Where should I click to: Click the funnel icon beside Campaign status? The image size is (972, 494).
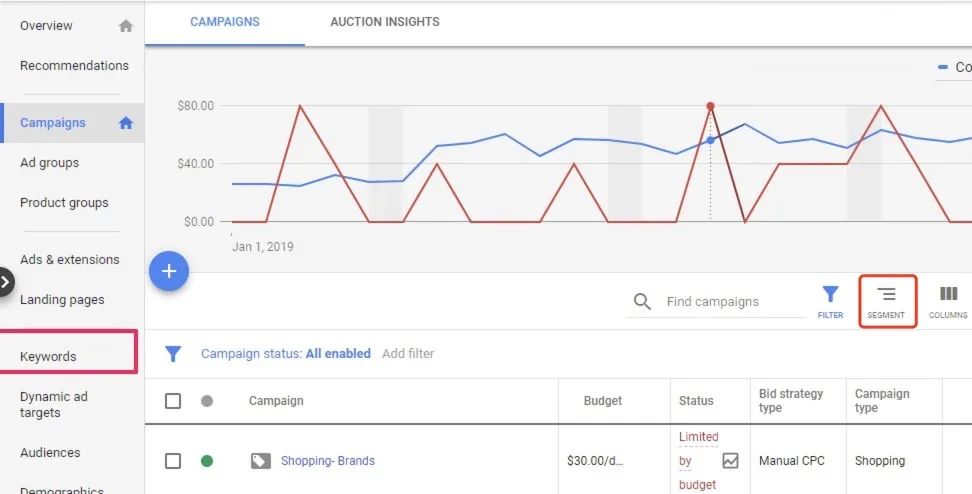[173, 353]
